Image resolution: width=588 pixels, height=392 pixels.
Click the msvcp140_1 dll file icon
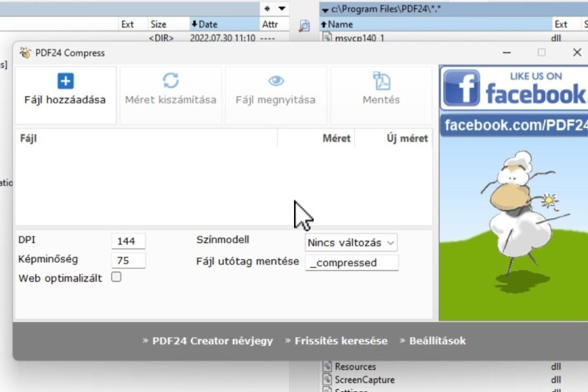[x=327, y=37]
